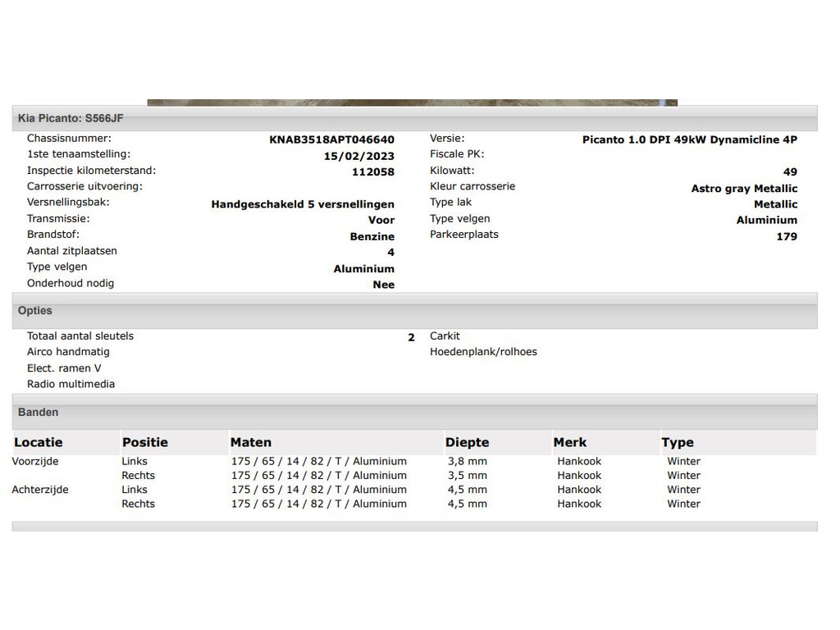The image size is (840, 630).
Task: Collapse the Banden section header
Action: pyautogui.click(x=39, y=413)
